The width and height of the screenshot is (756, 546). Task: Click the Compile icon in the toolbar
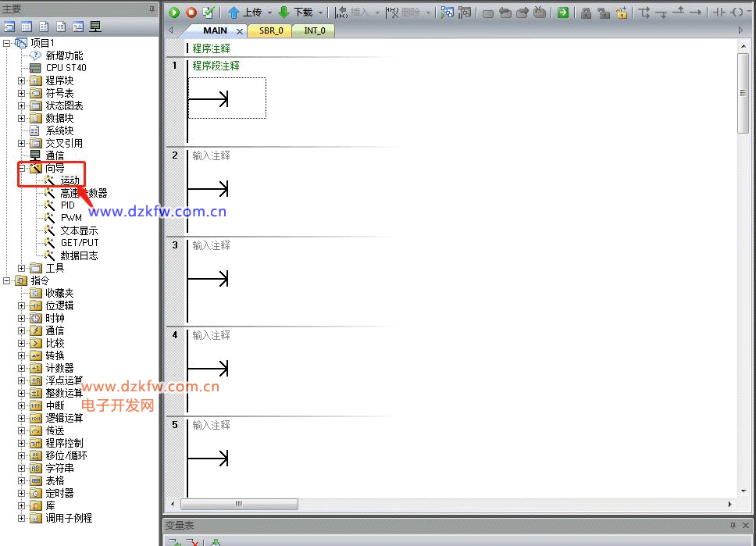tap(208, 12)
